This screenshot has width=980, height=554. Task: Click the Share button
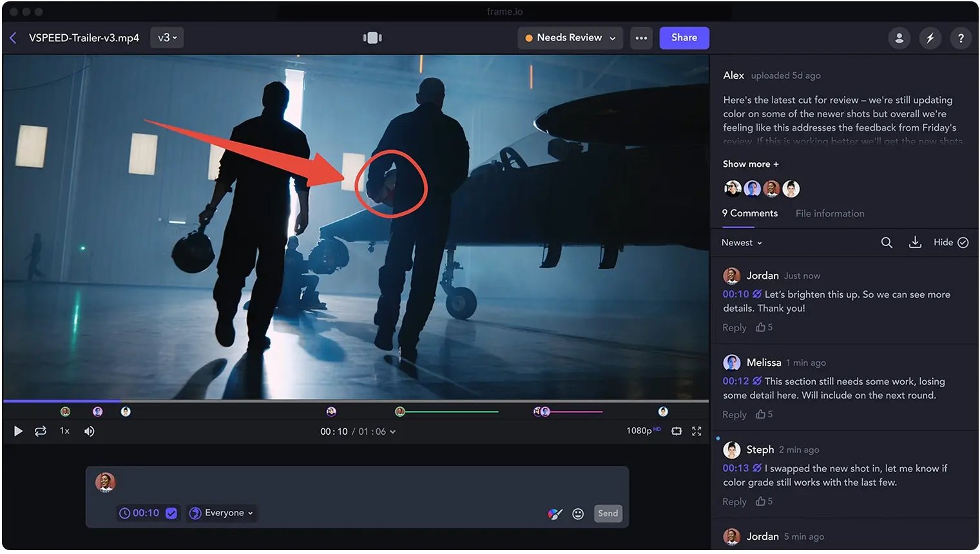pyautogui.click(x=684, y=37)
